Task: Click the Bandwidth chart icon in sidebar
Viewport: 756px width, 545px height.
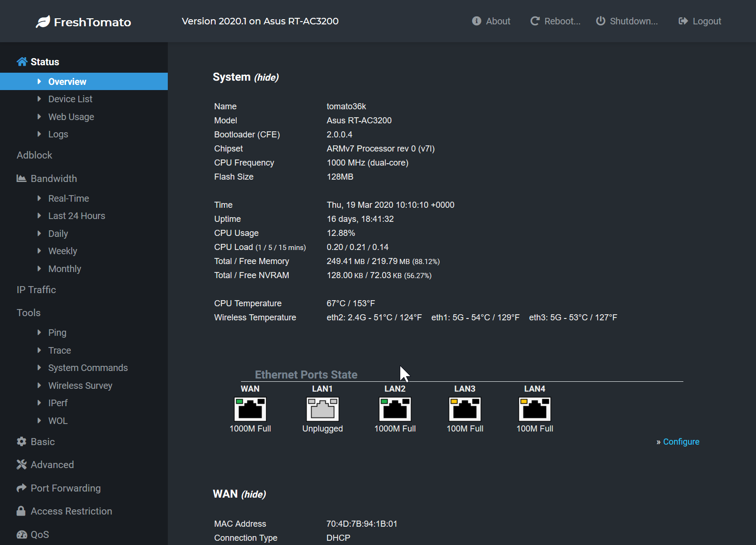Action: pos(21,178)
